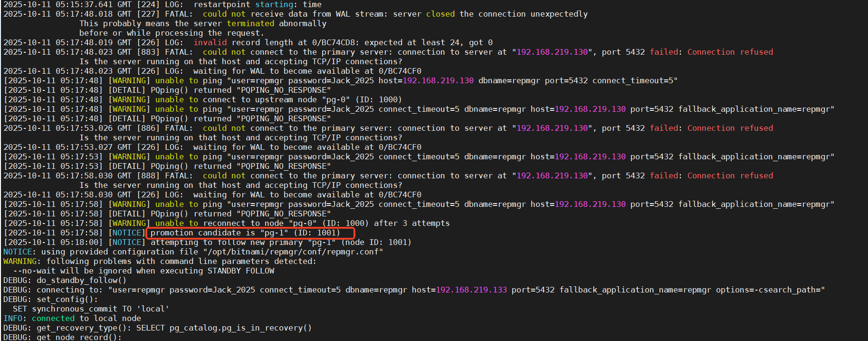Click the path '/opt/bitnami/repmgr/conf/repmgr.conf'
The width and height of the screenshot is (868, 341).
(293, 252)
